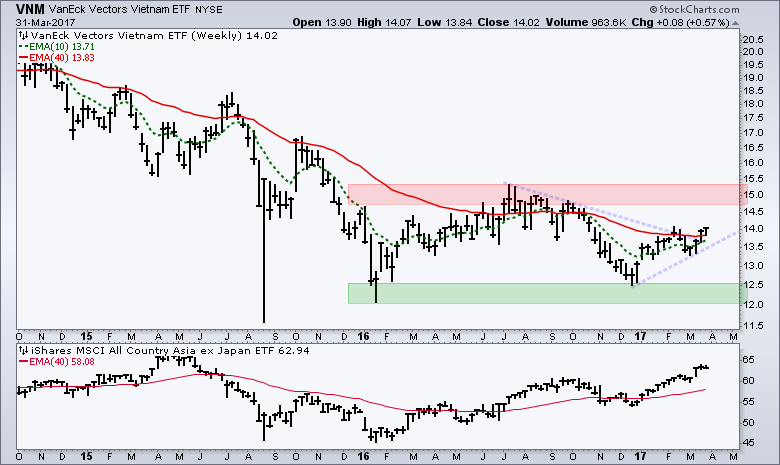Click the 17.0 price axis label
Screen dimensions: 780x465
(752, 133)
